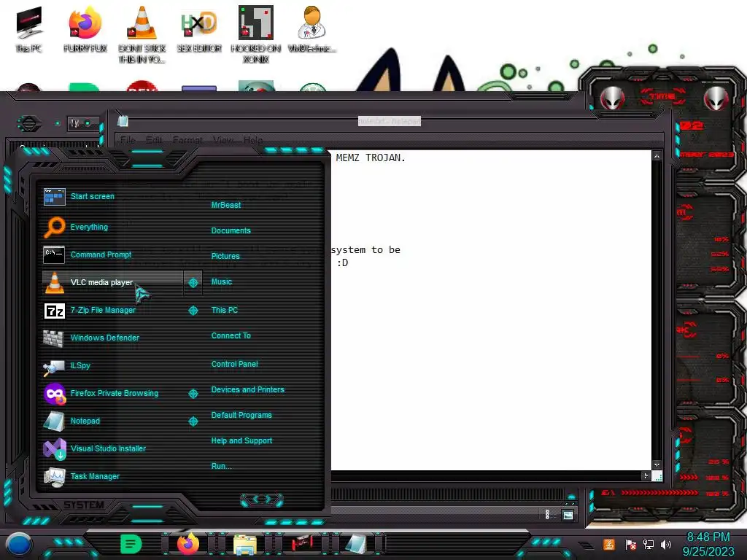This screenshot has height=560, width=747.
Task: Open the VLC cone desktop shortcut
Action: point(142,34)
